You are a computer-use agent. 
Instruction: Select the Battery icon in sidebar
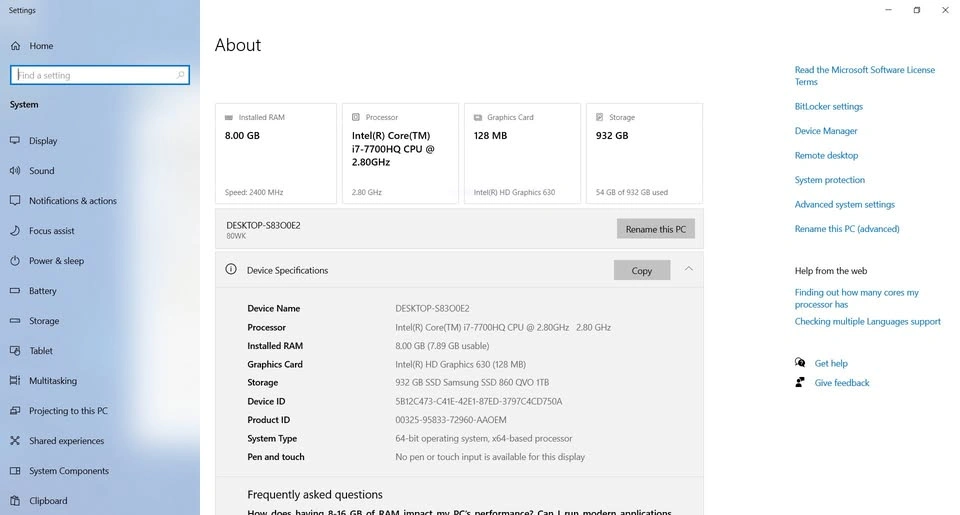15,291
